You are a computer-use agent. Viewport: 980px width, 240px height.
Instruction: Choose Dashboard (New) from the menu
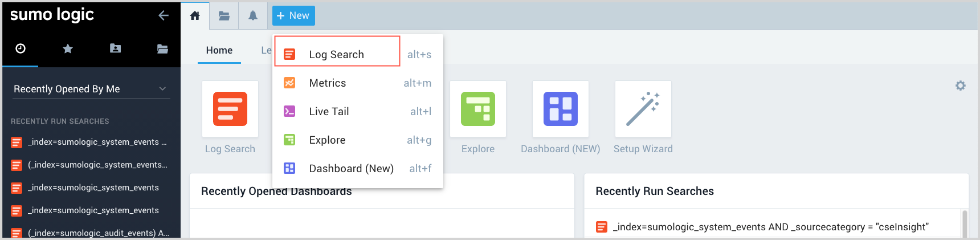(x=351, y=168)
